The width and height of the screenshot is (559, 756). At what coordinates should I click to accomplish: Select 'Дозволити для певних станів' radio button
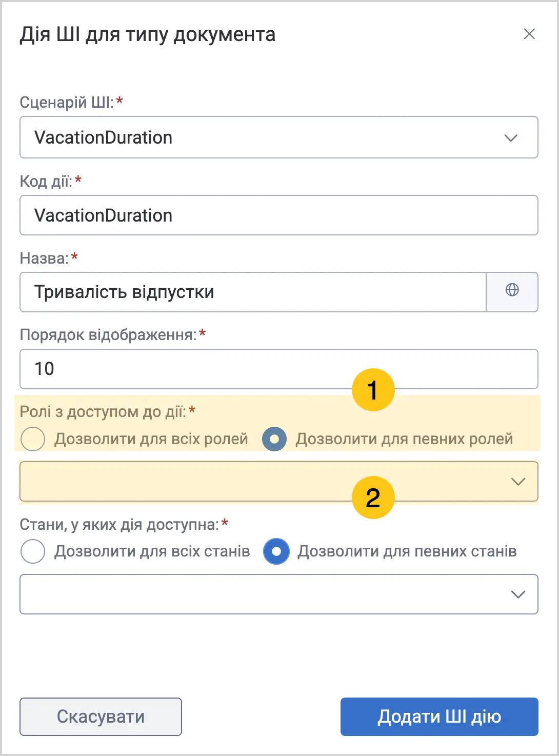point(276,551)
